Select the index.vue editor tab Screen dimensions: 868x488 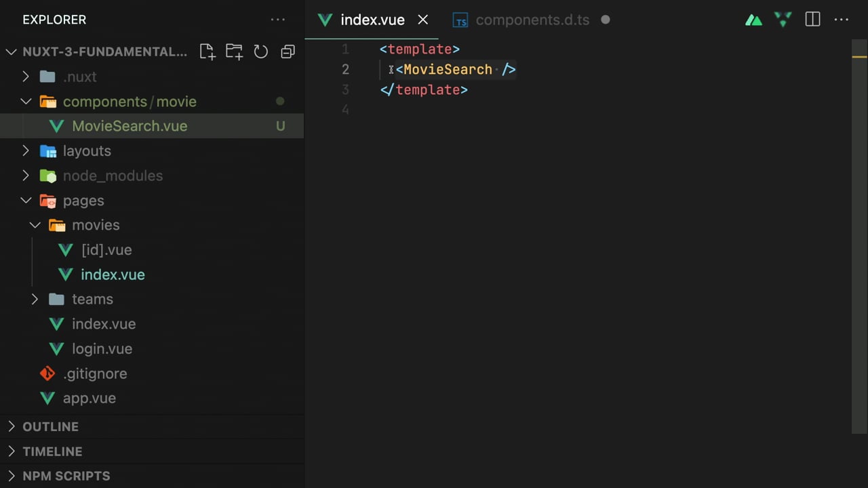point(372,20)
